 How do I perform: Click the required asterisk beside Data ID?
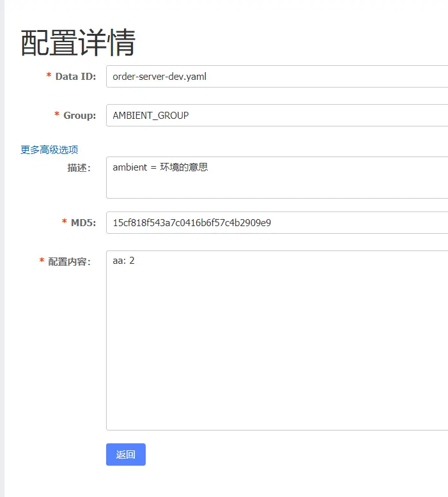(x=49, y=76)
